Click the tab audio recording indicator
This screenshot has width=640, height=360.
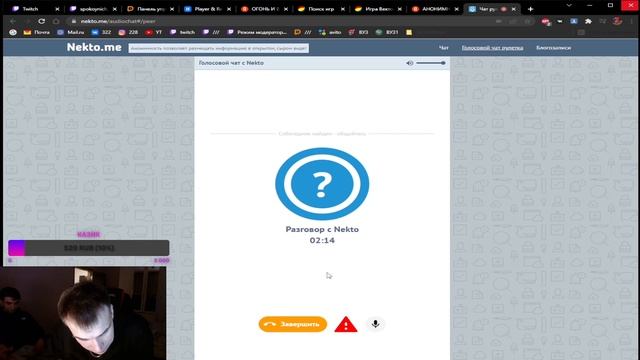[504, 9]
